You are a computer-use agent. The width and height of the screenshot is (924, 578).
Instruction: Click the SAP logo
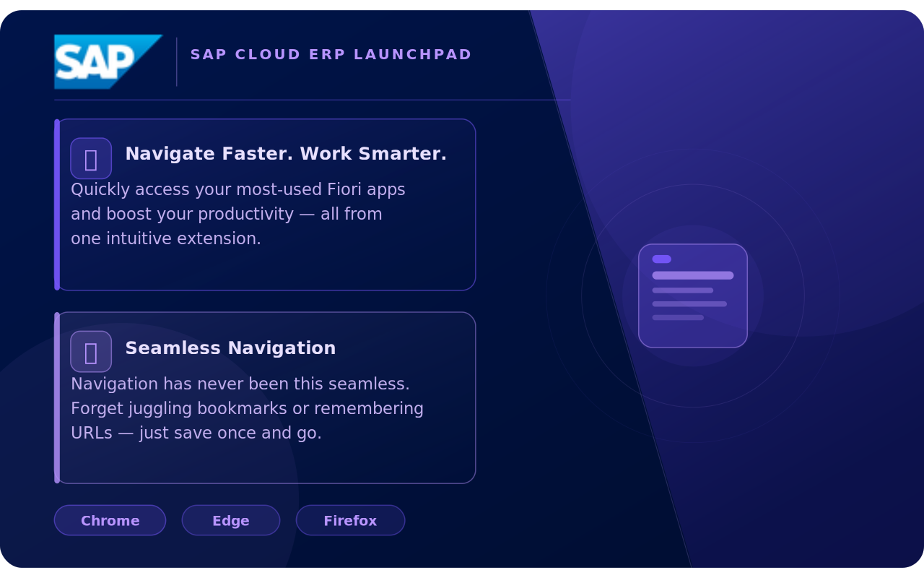[x=108, y=61]
